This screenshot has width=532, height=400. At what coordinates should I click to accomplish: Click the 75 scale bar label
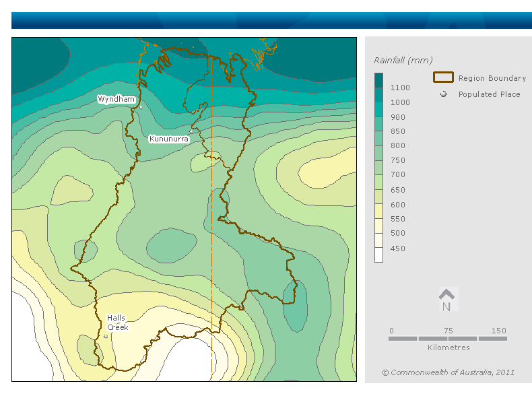[x=448, y=331]
